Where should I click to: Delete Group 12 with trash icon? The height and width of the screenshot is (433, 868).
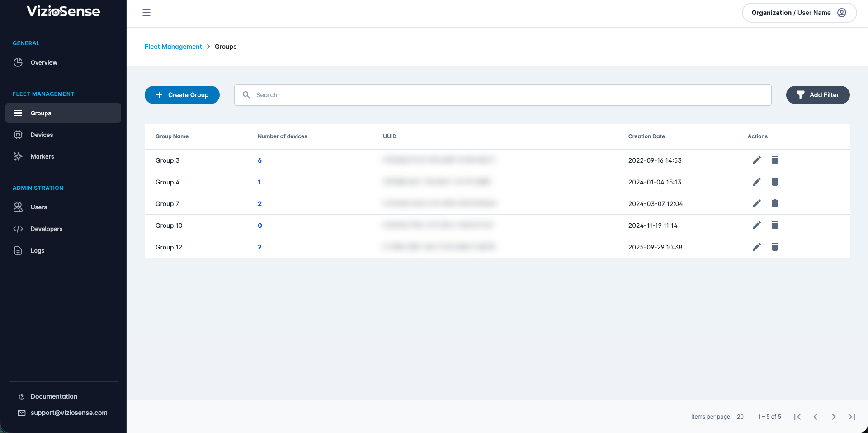tap(775, 247)
